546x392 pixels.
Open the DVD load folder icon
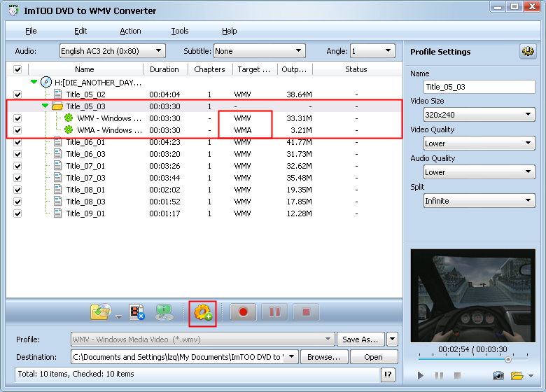pos(101,311)
